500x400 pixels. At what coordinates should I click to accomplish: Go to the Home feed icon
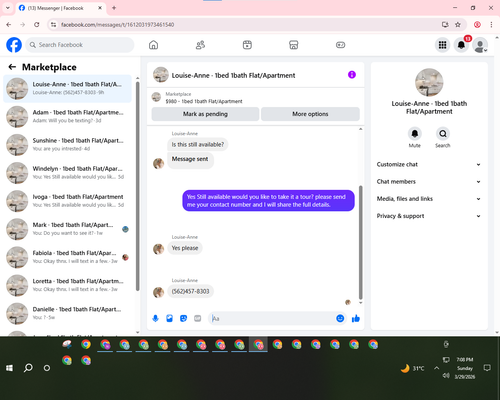[x=153, y=45]
